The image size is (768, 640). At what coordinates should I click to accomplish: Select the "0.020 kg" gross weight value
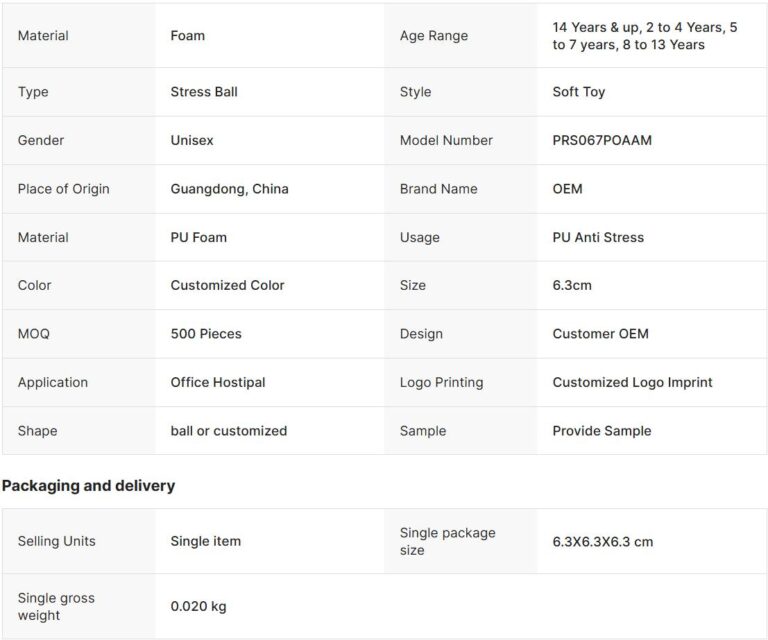coord(198,606)
